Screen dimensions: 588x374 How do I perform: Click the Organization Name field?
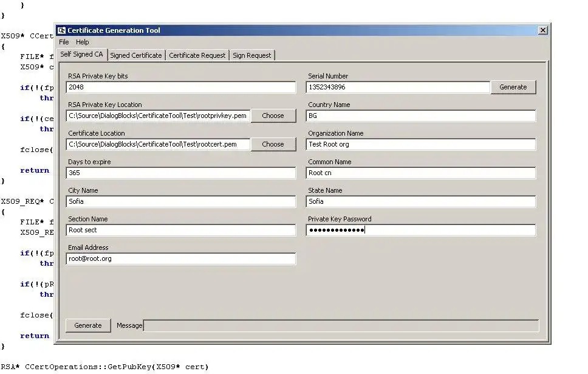click(421, 144)
